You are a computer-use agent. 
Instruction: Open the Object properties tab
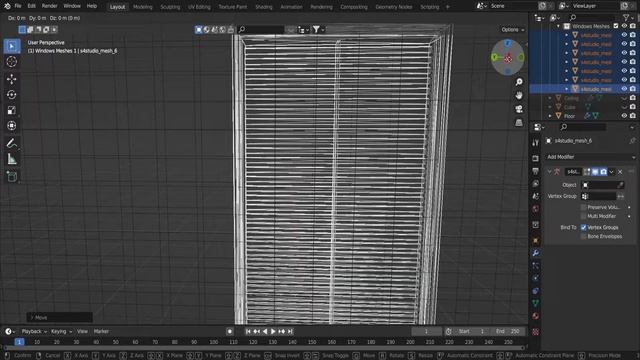tap(536, 240)
